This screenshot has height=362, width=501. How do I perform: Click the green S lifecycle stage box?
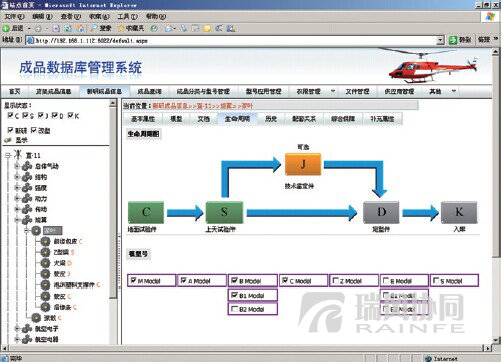point(224,212)
